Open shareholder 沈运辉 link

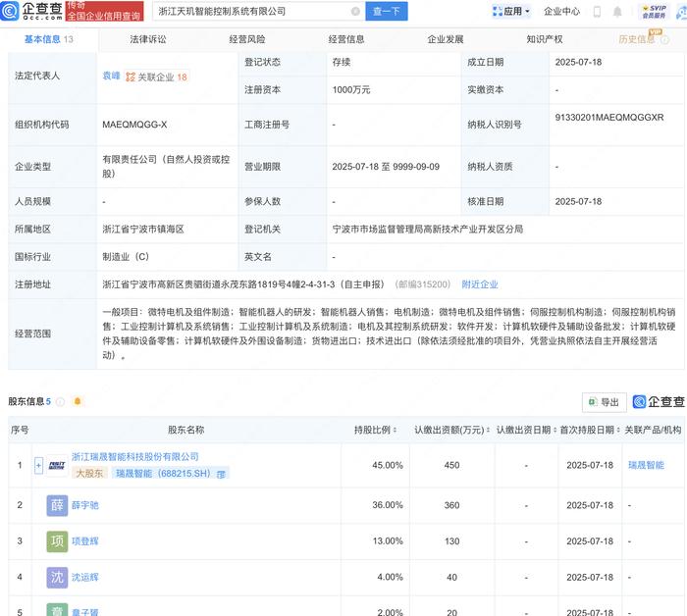[x=85, y=577]
